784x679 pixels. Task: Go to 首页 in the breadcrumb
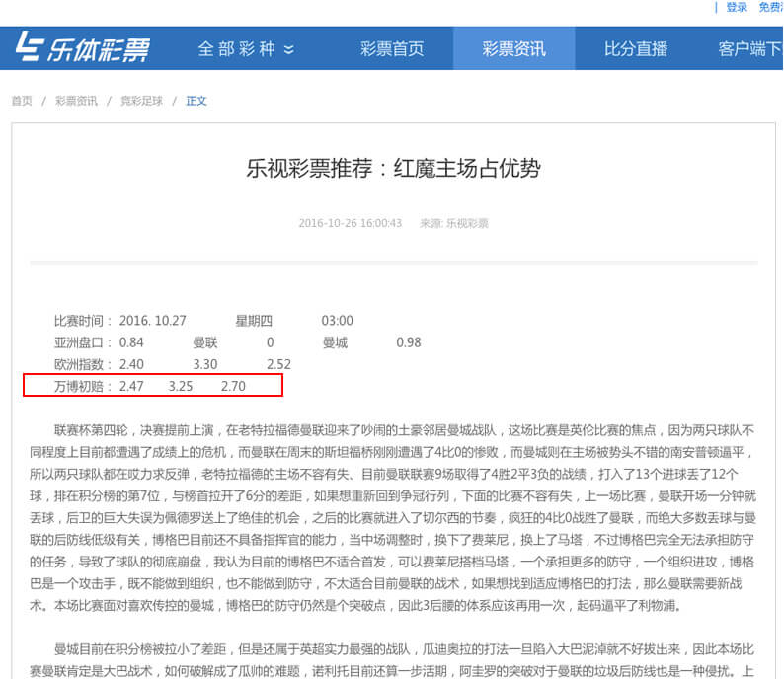(x=22, y=101)
